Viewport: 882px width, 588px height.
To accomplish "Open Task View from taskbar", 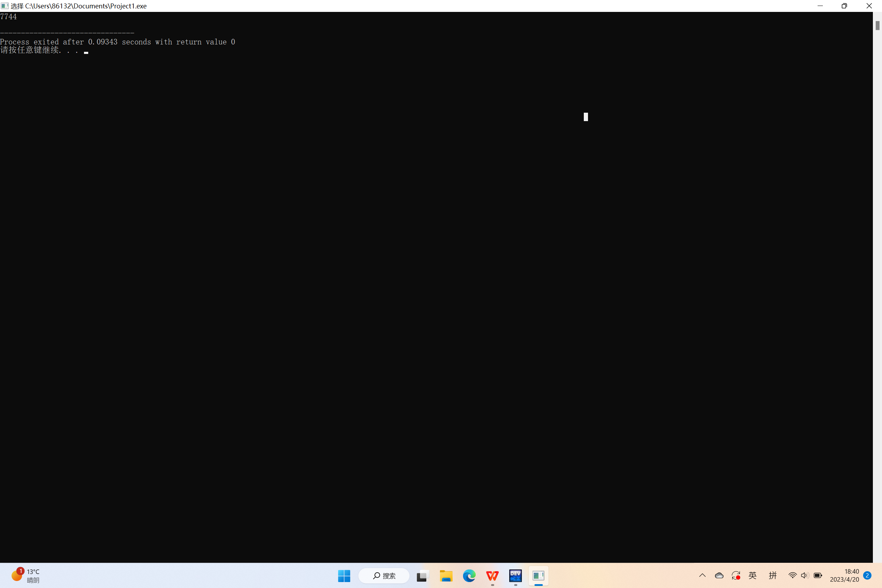I will [x=422, y=576].
